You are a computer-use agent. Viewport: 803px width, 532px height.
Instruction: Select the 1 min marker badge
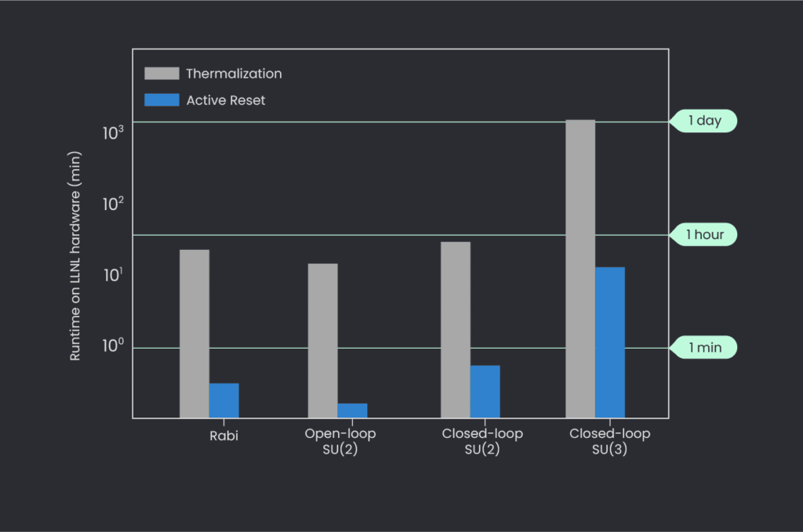[703, 347]
